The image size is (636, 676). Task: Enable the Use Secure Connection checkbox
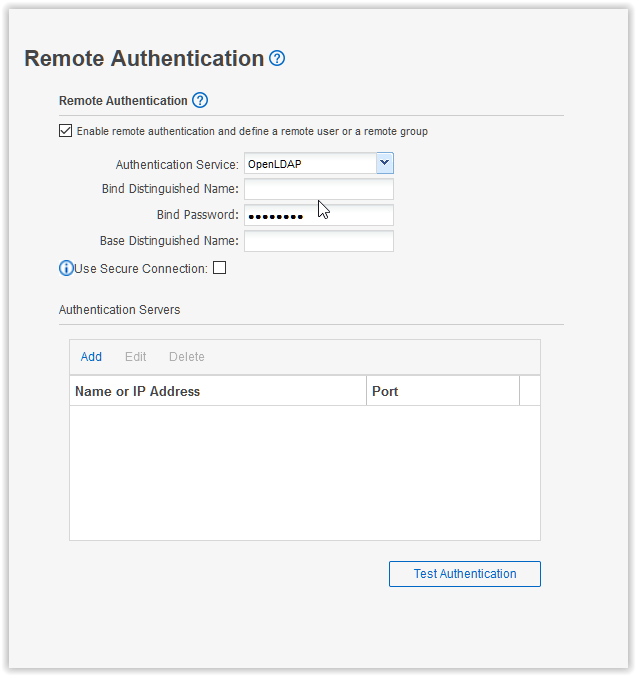(x=220, y=268)
